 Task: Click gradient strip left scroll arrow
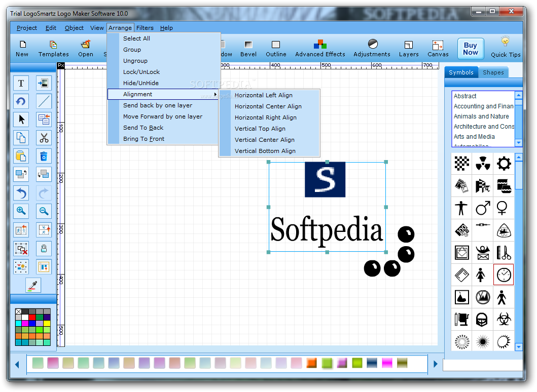pyautogui.click(x=17, y=365)
